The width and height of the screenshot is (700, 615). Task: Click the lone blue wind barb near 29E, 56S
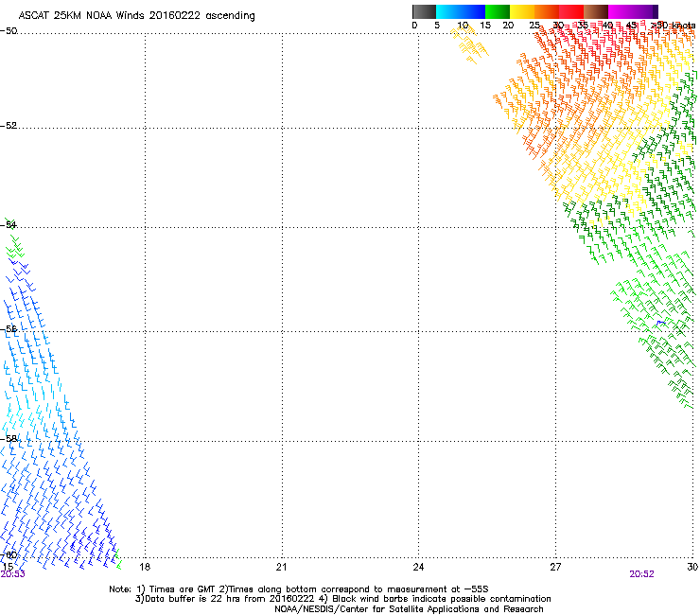pyautogui.click(x=661, y=323)
